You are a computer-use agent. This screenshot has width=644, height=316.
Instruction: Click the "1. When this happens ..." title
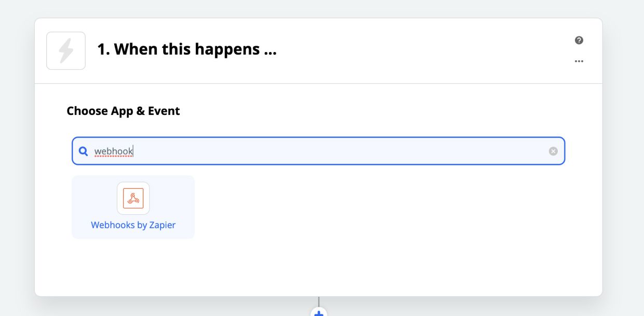pos(187,50)
